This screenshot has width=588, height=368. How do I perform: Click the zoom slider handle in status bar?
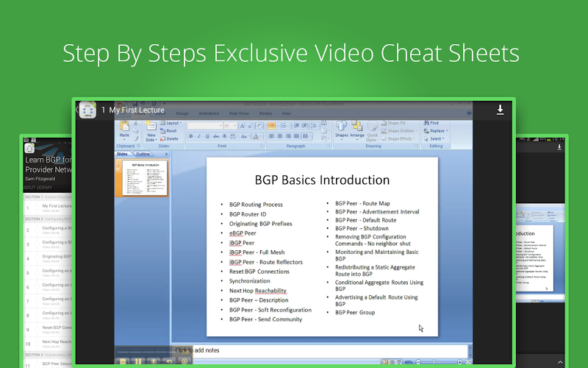pyautogui.click(x=434, y=362)
